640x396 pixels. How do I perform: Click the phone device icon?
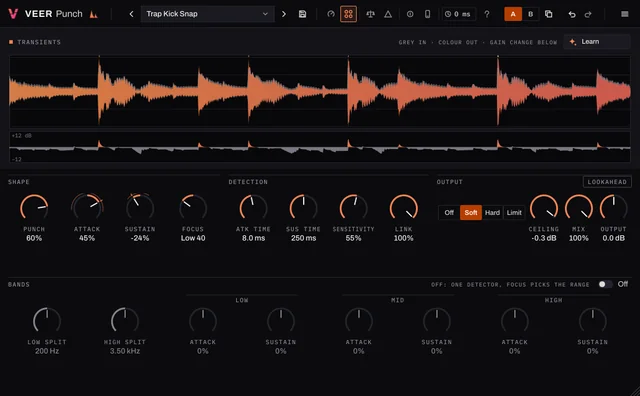coord(427,14)
